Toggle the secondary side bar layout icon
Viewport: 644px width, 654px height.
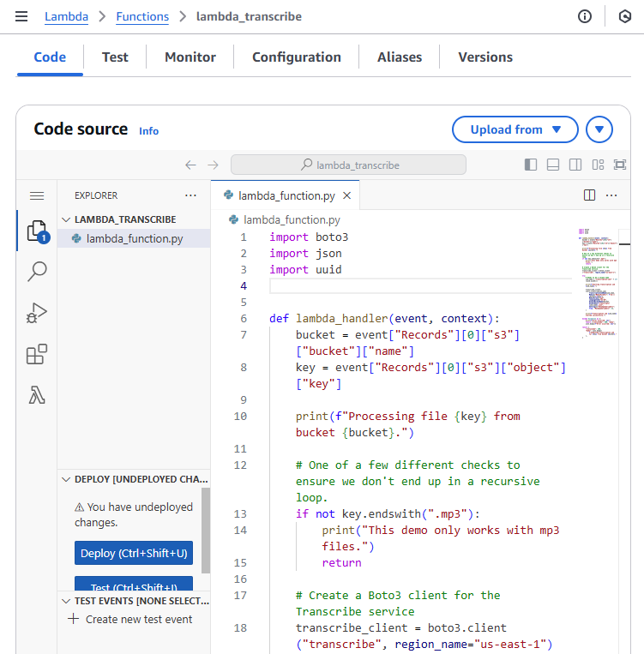click(x=575, y=165)
